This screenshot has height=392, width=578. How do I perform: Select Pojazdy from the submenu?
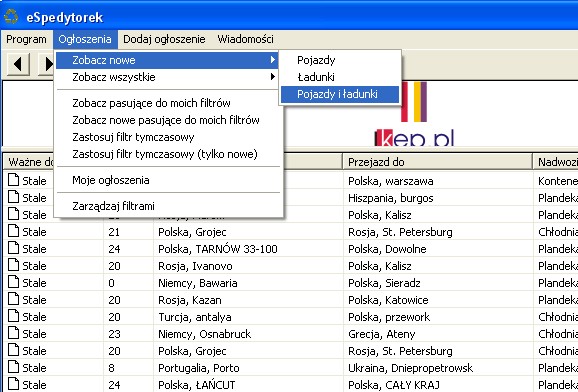click(340, 60)
